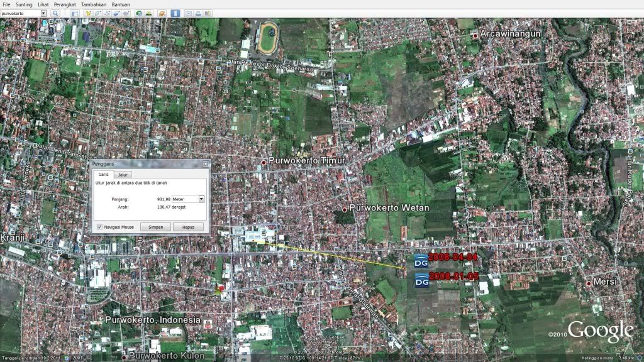Image resolution: width=644 pixels, height=362 pixels.
Task: Open the Perangkat menu
Action: [x=65, y=4]
